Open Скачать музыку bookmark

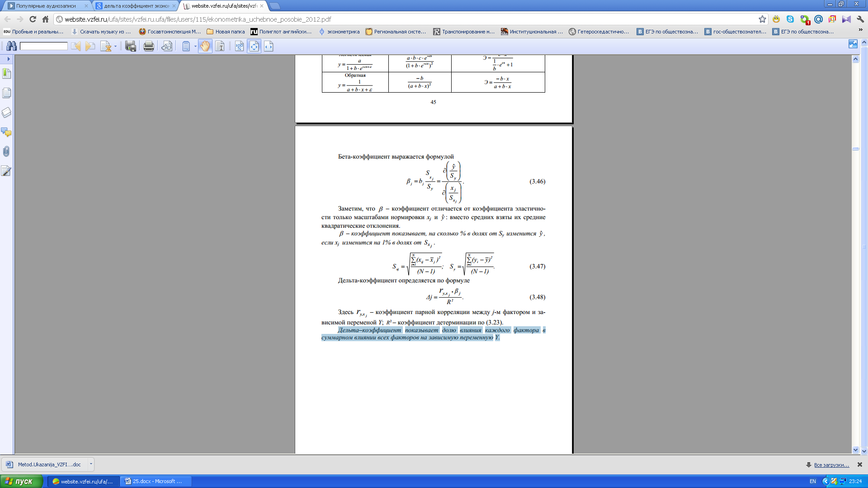101,32
